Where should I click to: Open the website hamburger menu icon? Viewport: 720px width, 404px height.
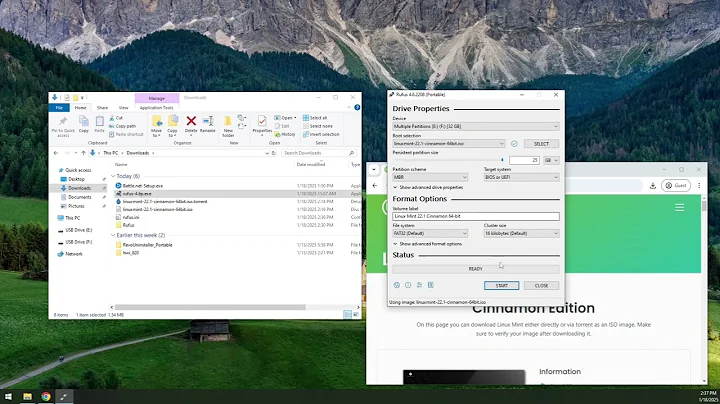[x=679, y=208]
